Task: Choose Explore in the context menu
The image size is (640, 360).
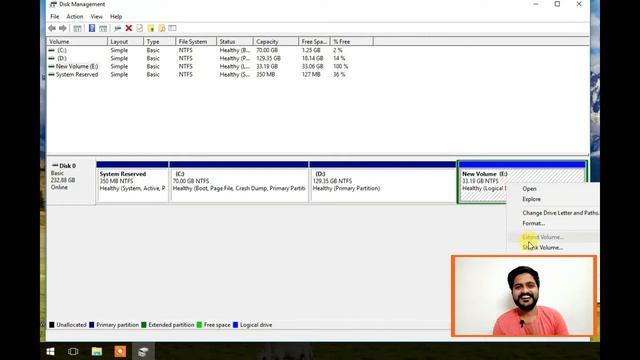Action: pyautogui.click(x=531, y=199)
